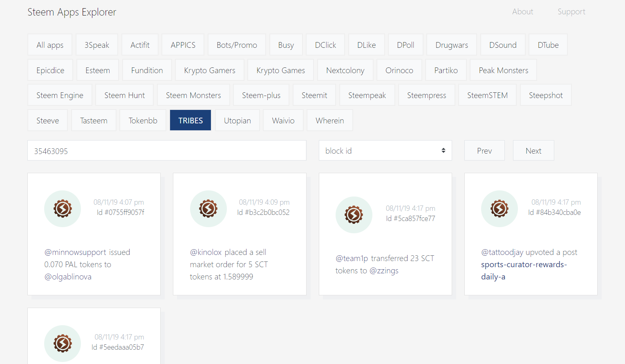Show Drugwars transactions
This screenshot has width=625, height=364.
click(x=452, y=45)
